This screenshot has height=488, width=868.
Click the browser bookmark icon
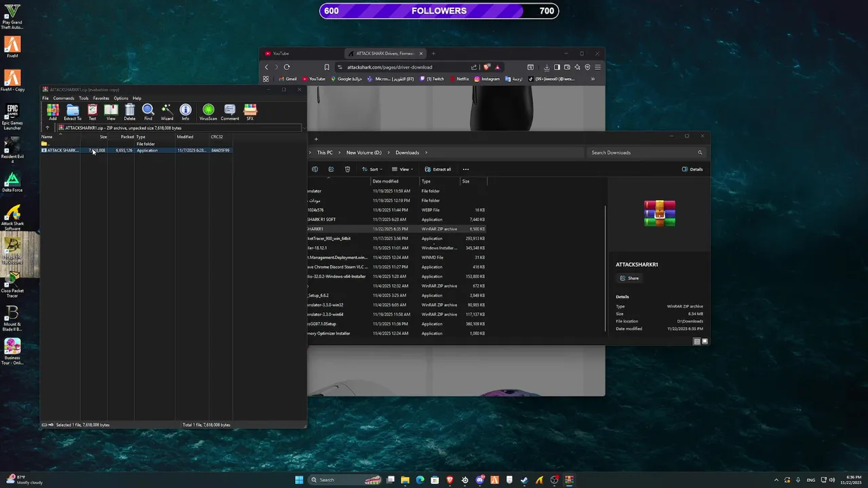click(327, 67)
